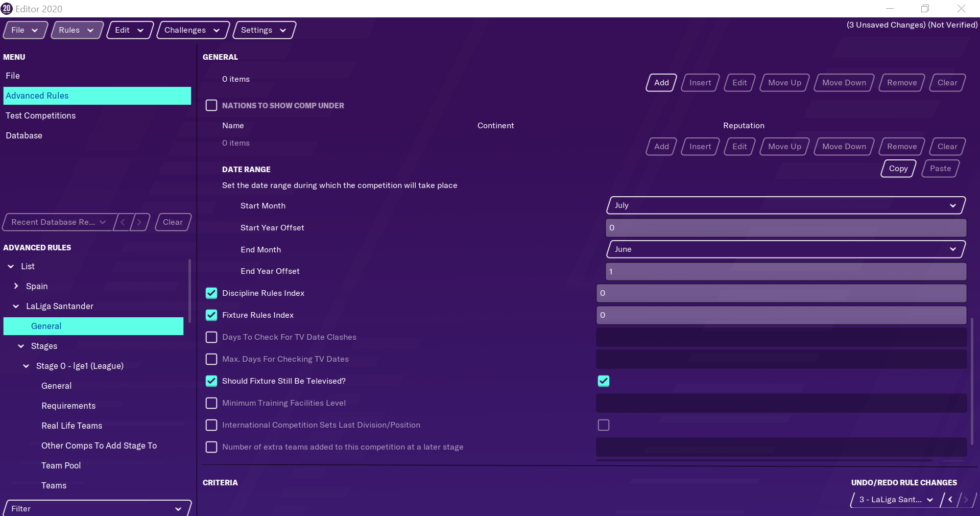Open the Challenges menu
This screenshot has width=980, height=516.
tap(192, 30)
